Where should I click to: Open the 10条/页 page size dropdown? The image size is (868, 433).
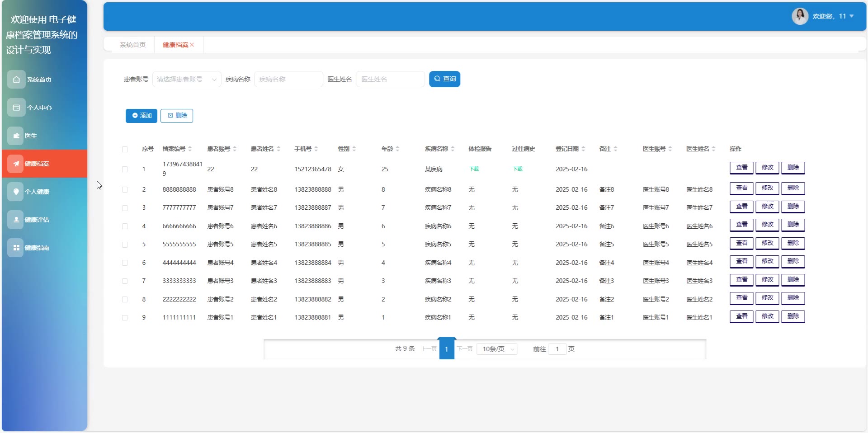497,349
